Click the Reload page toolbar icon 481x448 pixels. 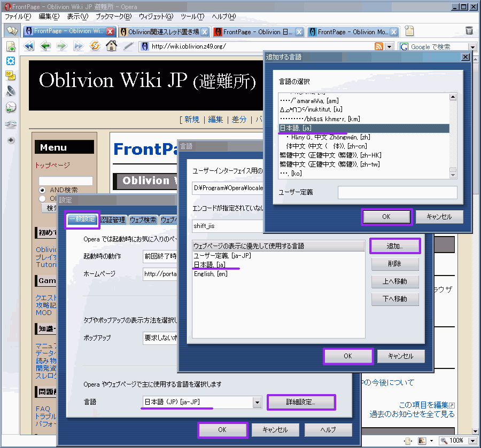[x=95, y=46]
